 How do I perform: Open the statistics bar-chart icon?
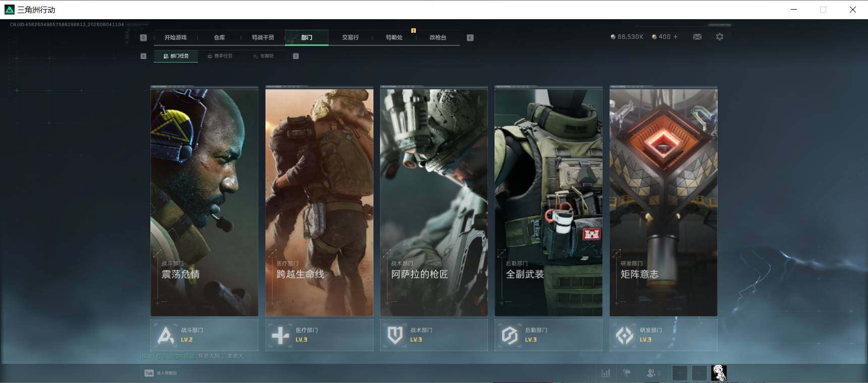[x=606, y=373]
